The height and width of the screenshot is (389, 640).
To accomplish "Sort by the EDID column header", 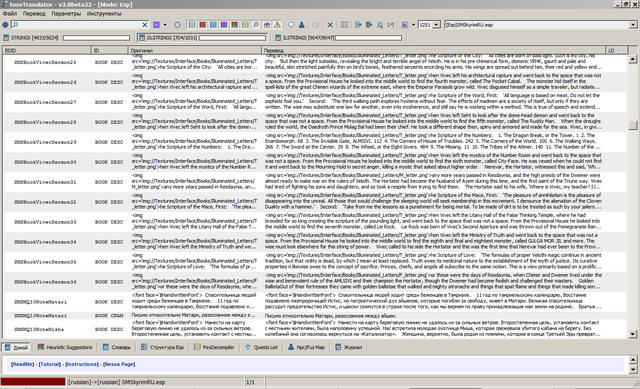I will pos(47,50).
